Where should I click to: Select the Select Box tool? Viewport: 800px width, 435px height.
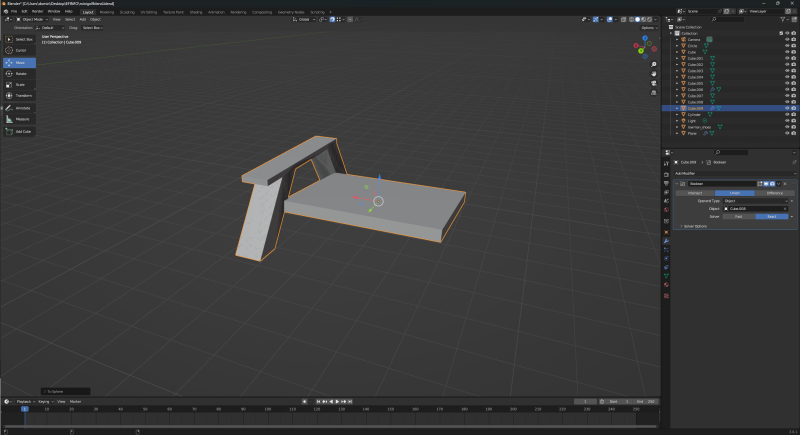click(x=19, y=39)
